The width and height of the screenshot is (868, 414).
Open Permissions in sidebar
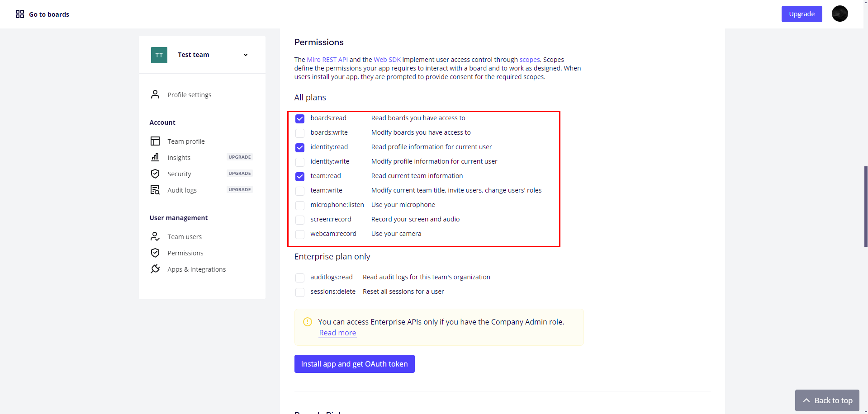click(185, 253)
